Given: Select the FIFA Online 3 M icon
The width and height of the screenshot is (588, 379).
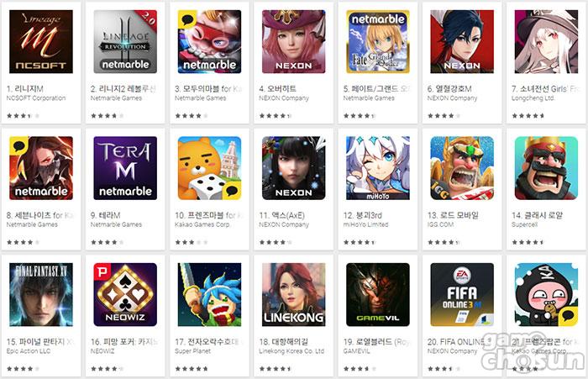Looking at the screenshot, I should [x=462, y=295].
